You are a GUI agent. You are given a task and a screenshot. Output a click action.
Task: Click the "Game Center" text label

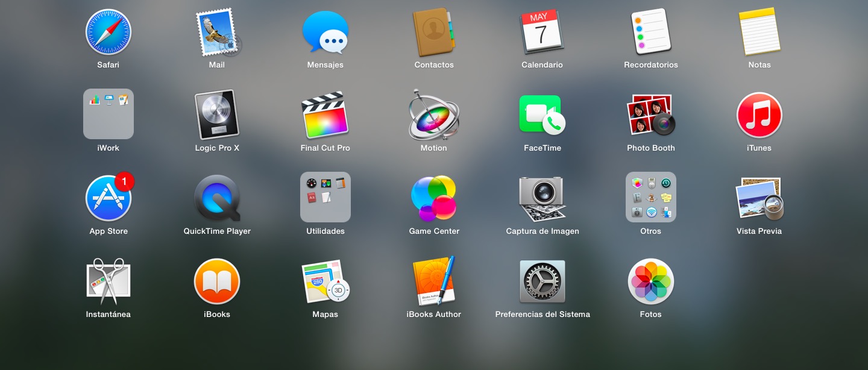[434, 231]
